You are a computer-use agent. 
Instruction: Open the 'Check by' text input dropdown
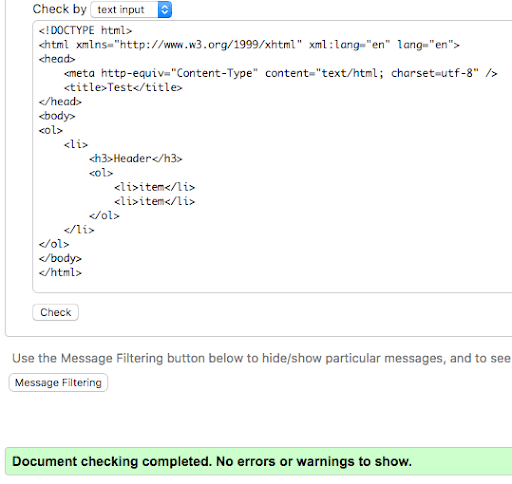tap(131, 10)
